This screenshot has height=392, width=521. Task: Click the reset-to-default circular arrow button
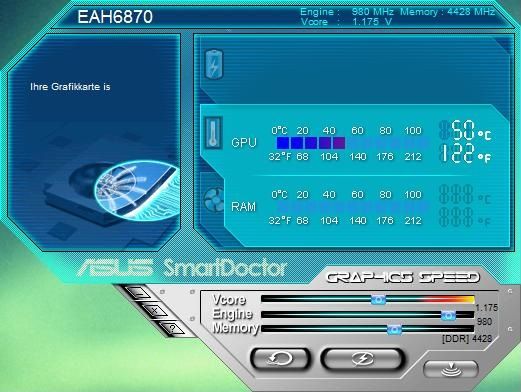coord(280,359)
